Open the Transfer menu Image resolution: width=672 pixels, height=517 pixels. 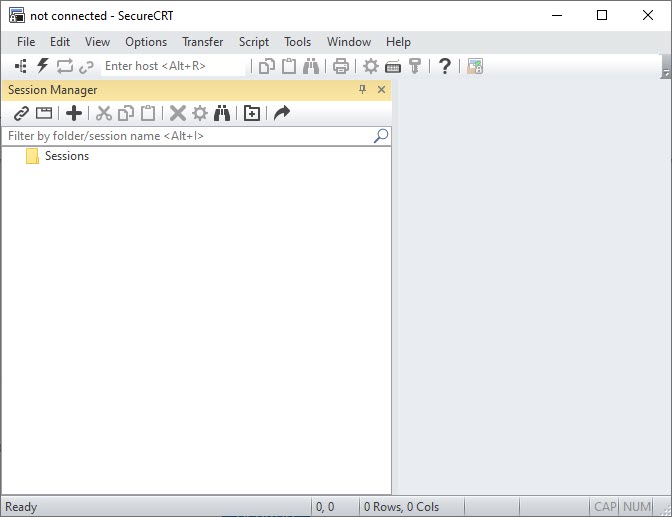pos(202,42)
